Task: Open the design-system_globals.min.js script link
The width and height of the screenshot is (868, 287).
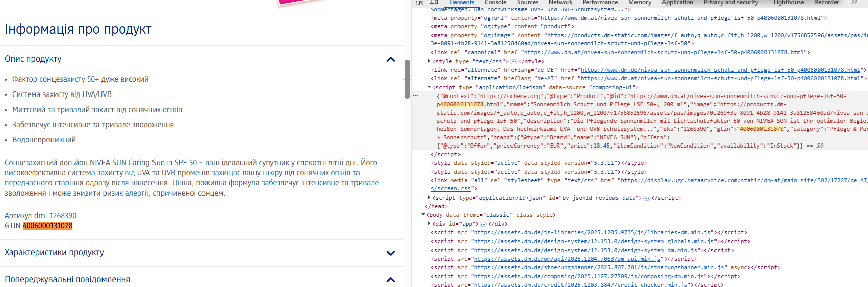Action: [x=594, y=242]
